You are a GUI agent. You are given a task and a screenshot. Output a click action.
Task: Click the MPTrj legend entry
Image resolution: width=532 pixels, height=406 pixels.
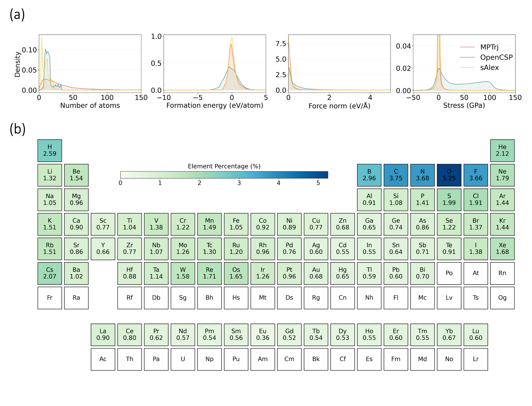pos(489,47)
